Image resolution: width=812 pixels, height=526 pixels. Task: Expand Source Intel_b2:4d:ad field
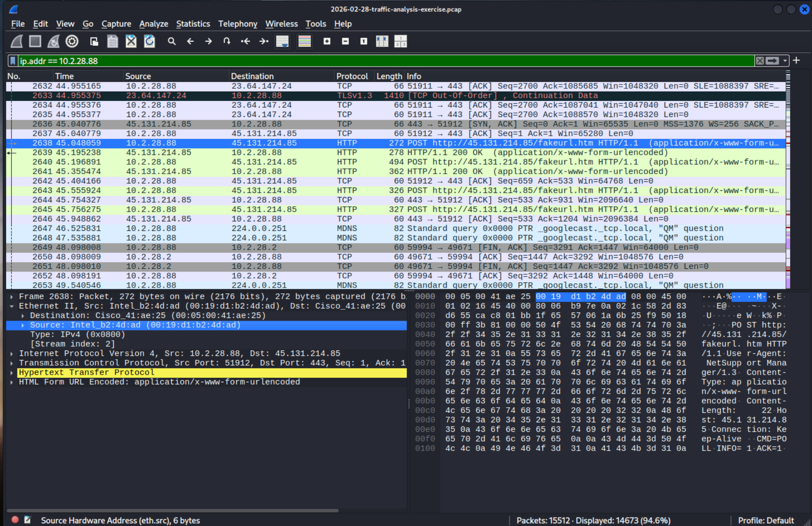pos(23,325)
